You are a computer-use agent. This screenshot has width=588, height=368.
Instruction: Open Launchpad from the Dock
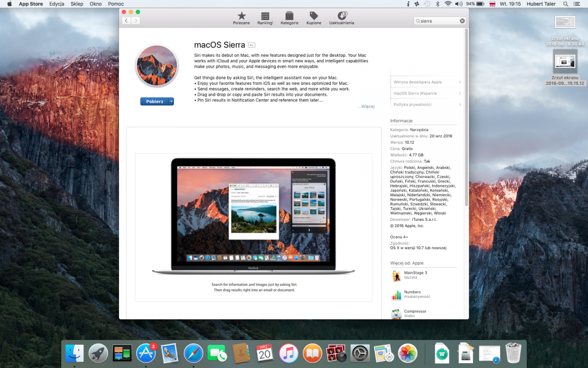(98, 353)
